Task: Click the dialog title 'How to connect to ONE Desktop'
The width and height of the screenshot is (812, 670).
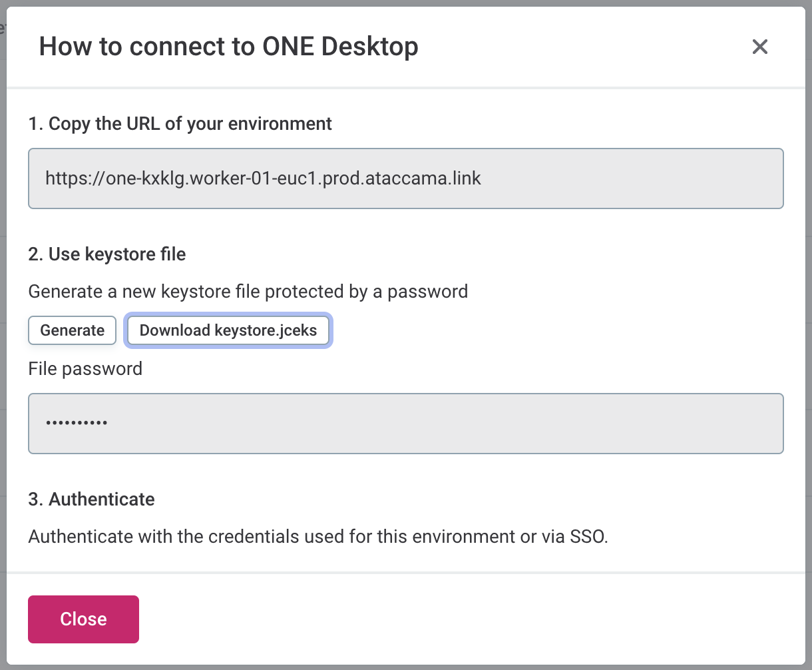Action: 230,47
